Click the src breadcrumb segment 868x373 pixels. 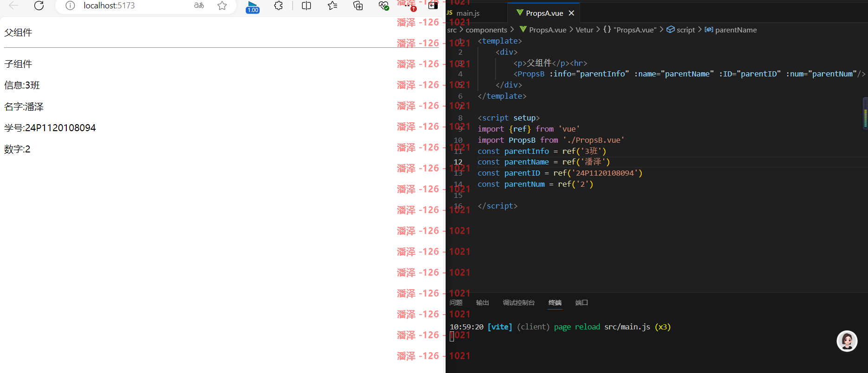coord(452,30)
